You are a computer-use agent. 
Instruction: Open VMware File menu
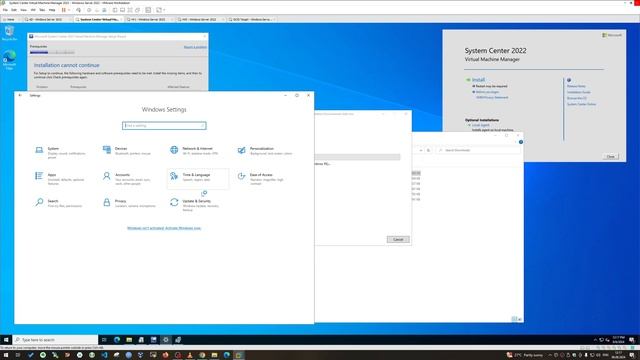[x=5, y=10]
